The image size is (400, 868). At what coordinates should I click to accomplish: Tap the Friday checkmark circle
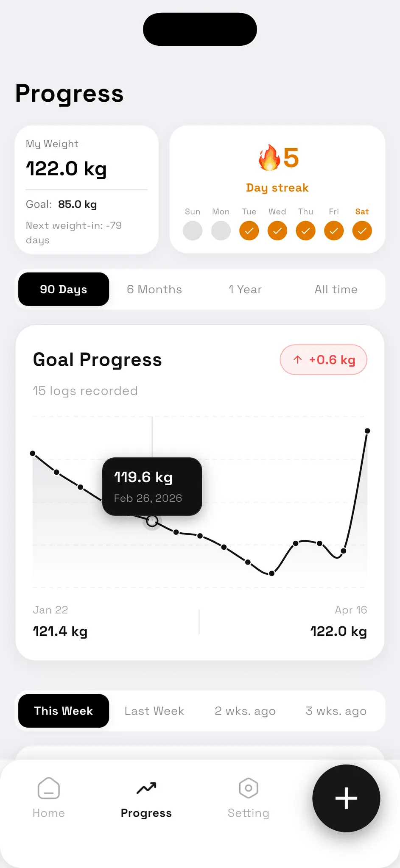pyautogui.click(x=334, y=231)
